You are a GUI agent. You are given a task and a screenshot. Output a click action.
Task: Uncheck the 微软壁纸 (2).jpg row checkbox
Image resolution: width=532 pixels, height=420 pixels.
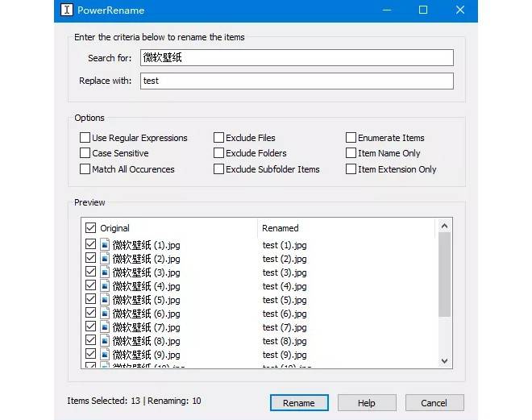(90, 258)
